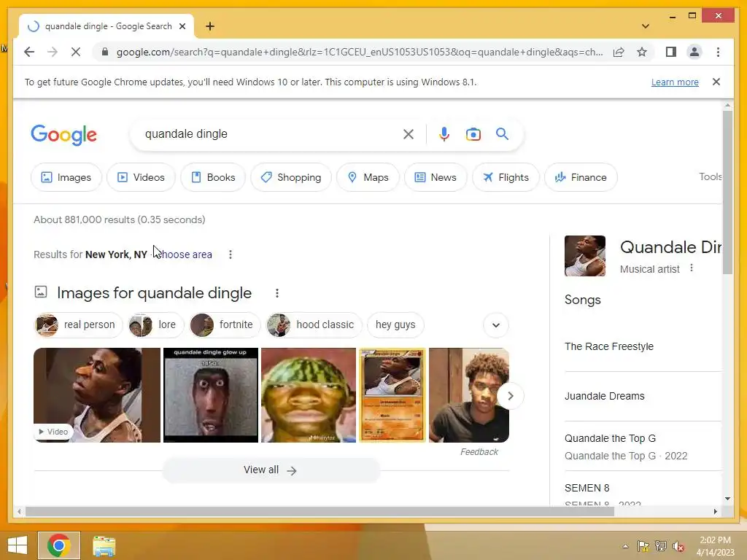Image resolution: width=747 pixels, height=560 pixels.
Task: Open Images for quandale dingle options menu
Action: tap(276, 293)
